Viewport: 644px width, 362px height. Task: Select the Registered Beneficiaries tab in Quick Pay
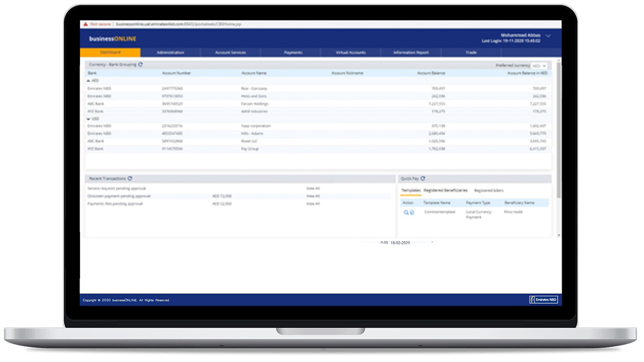(x=445, y=190)
